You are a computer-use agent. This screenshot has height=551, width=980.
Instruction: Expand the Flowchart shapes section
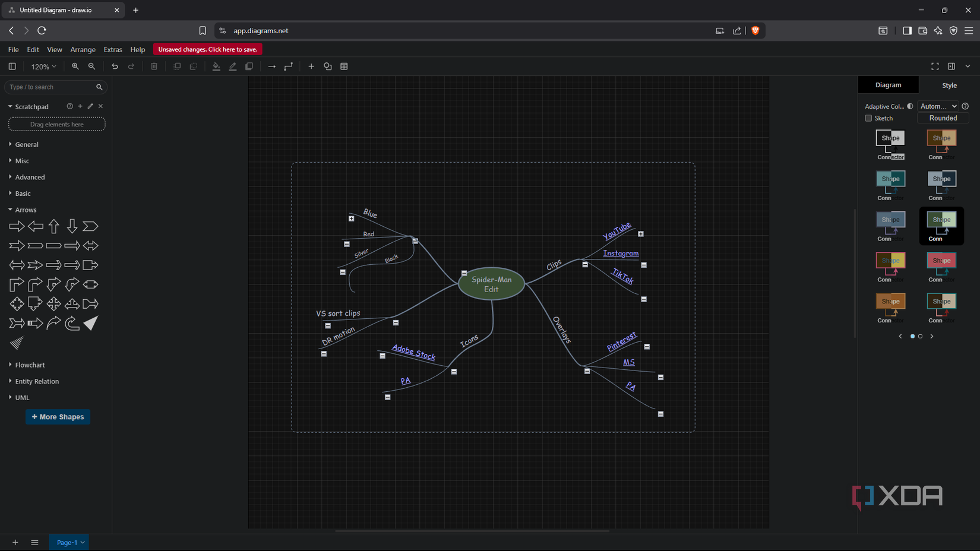click(x=30, y=365)
